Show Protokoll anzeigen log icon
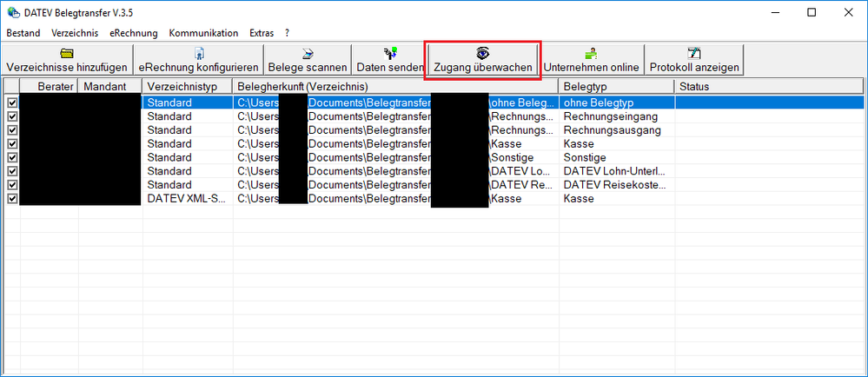 [693, 53]
